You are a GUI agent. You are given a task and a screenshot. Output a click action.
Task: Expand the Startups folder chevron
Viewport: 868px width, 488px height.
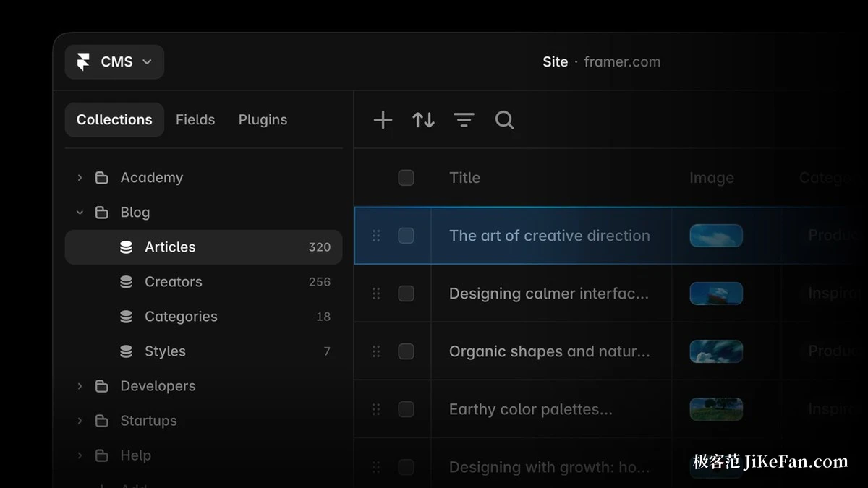(x=80, y=421)
